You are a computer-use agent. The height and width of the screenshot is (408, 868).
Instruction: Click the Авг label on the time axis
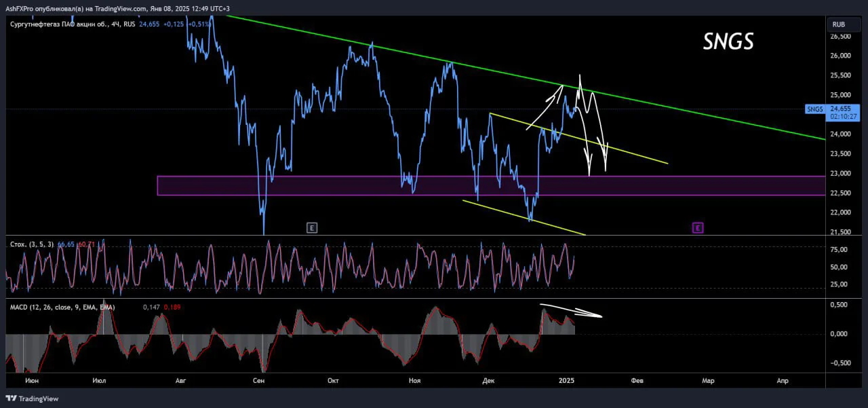[180, 382]
